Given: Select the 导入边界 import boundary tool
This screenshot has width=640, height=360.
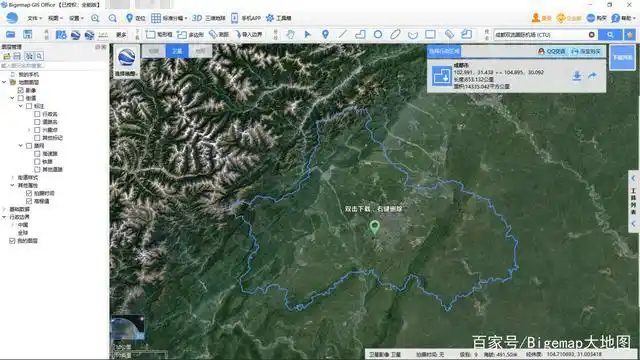Looking at the screenshot, I should pos(248,34).
